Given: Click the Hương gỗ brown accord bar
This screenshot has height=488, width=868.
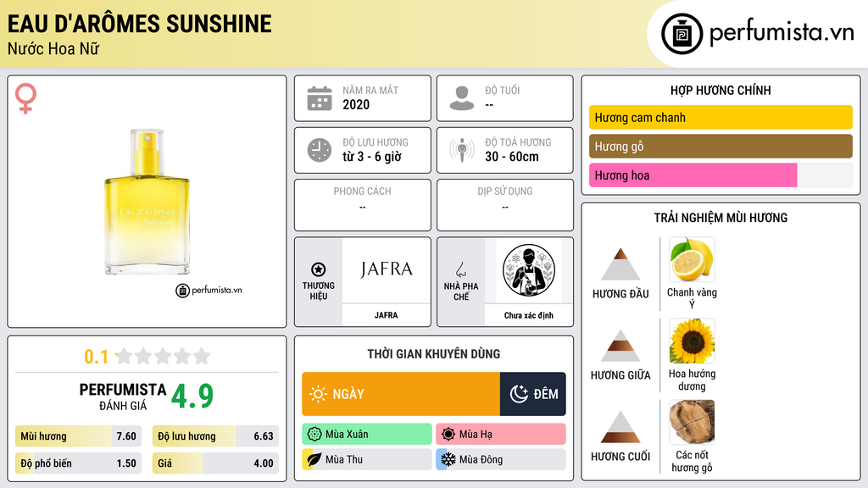Looking at the screenshot, I should 721,147.
